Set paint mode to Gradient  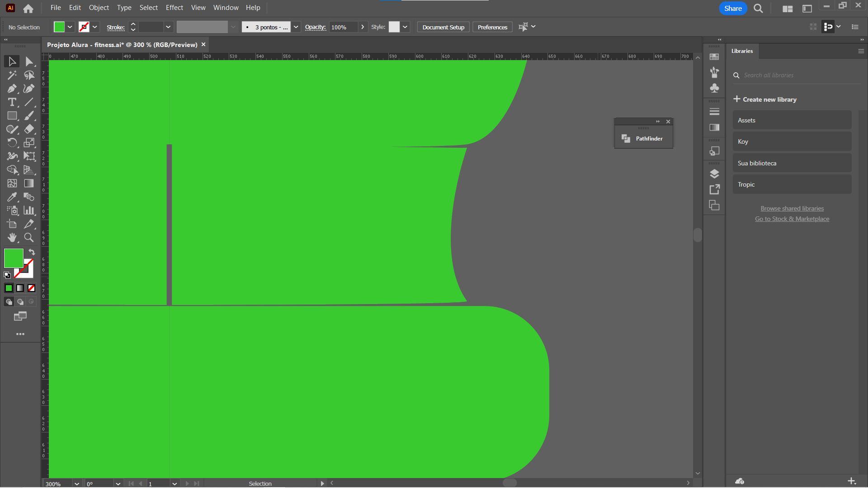tap(20, 288)
